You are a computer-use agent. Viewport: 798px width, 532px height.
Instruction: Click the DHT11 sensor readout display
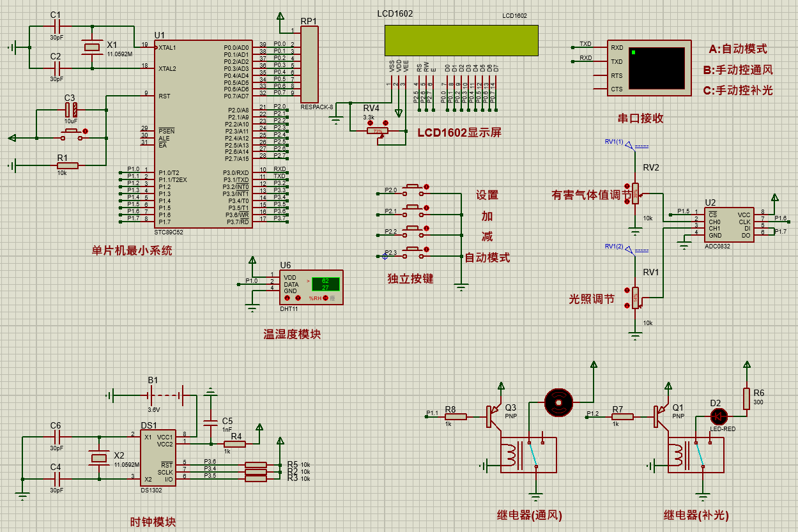pos(325,284)
